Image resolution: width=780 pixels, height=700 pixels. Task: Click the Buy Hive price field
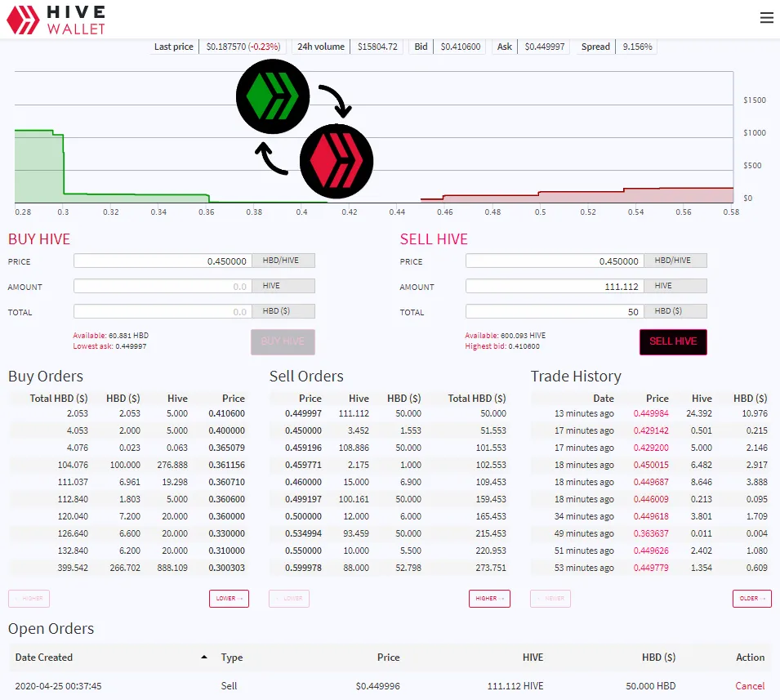(x=163, y=261)
